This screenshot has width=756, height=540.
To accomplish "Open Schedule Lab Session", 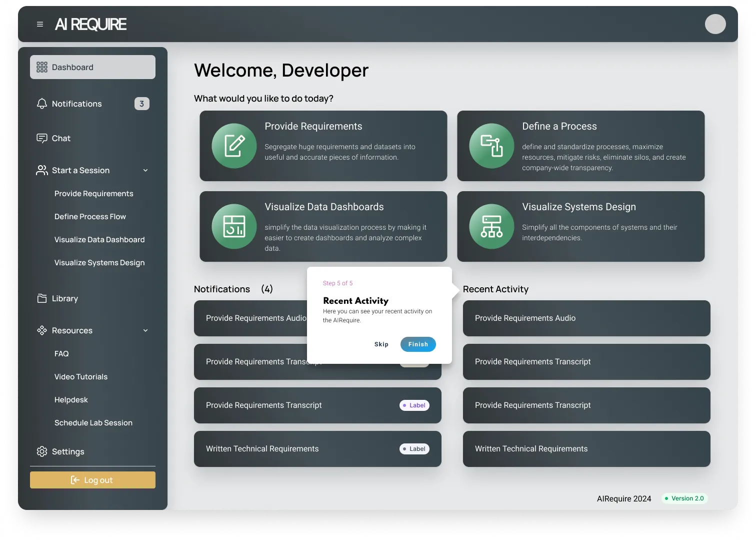I will [x=93, y=423].
